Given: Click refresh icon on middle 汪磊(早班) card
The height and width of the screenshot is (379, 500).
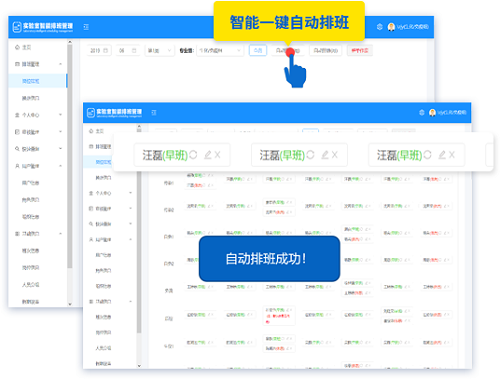Looking at the screenshot, I should click(310, 155).
